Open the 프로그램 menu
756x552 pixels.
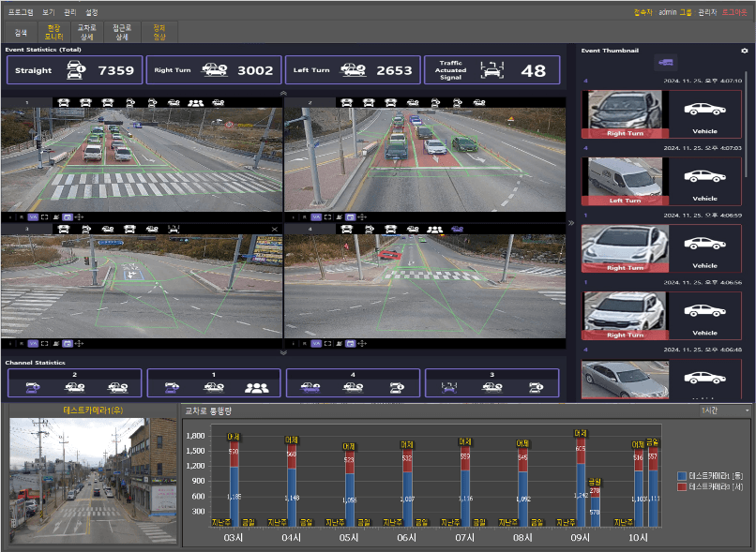tap(21, 12)
